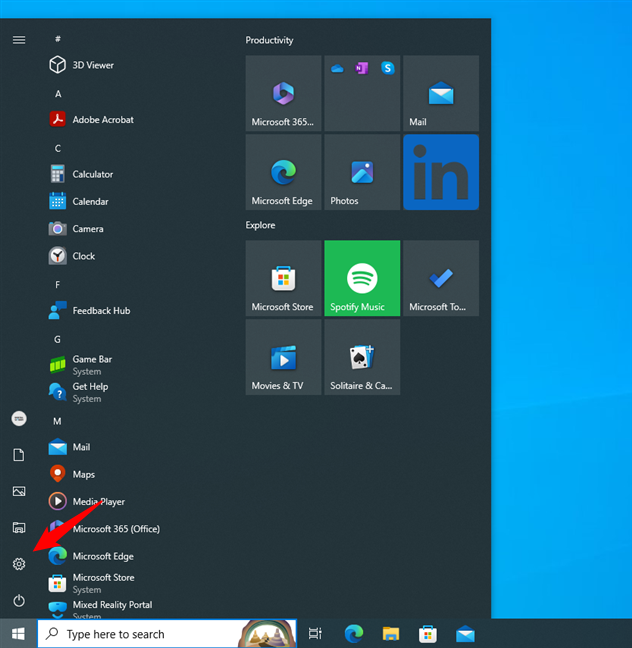
Task: Open the LinkedIn tile
Action: (x=441, y=172)
